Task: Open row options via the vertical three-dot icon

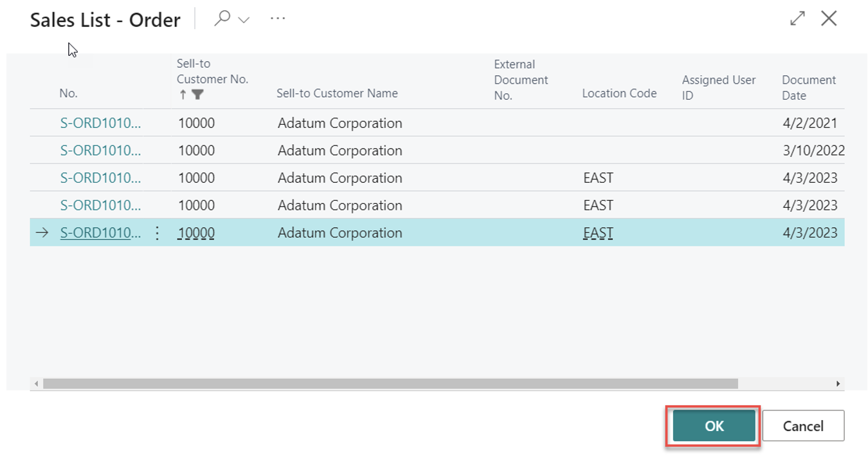Action: [157, 233]
